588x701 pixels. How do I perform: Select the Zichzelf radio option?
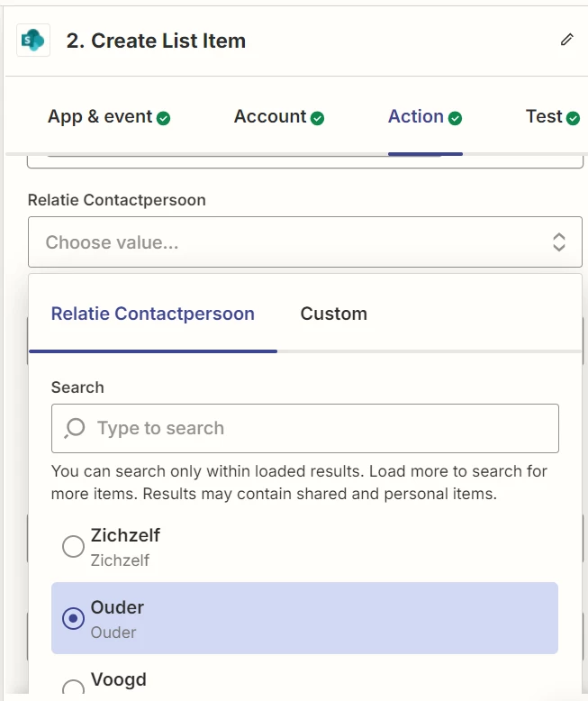73,547
